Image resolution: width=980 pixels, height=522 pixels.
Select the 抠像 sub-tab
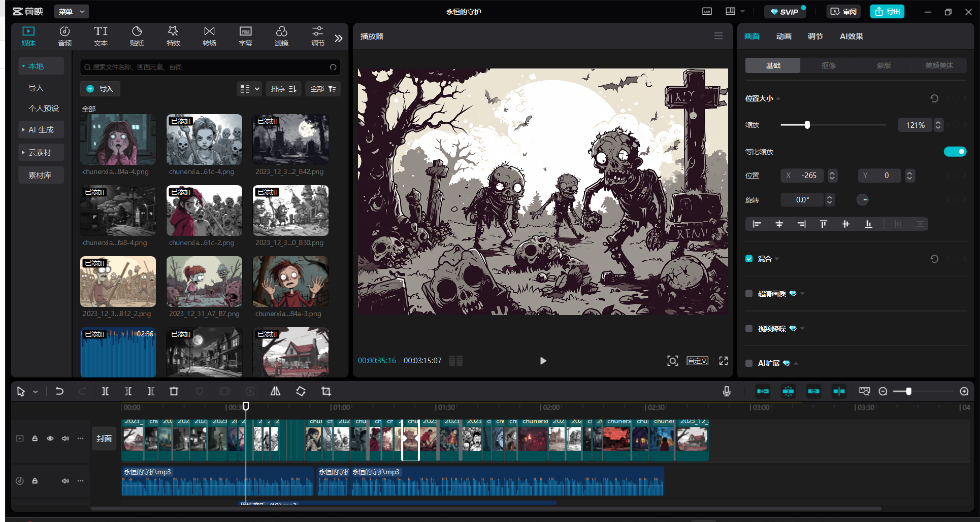pyautogui.click(x=828, y=65)
